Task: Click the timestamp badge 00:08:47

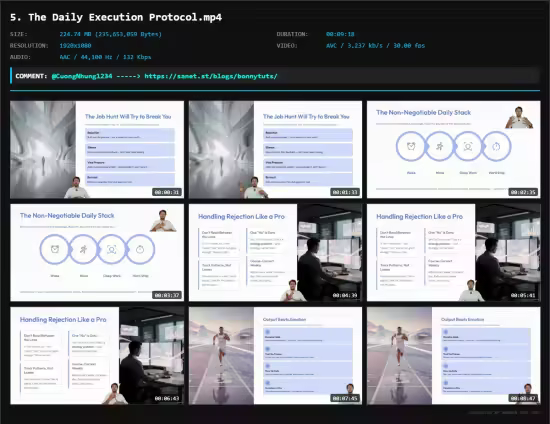Action: (523, 398)
